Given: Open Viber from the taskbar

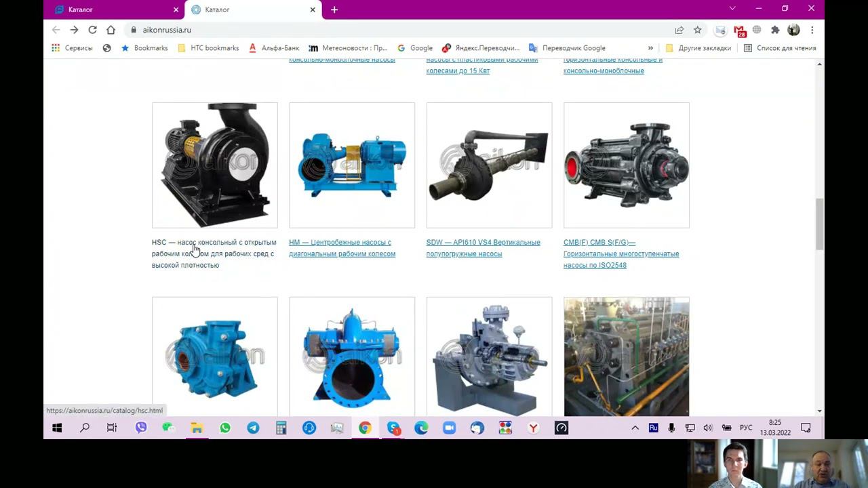Looking at the screenshot, I should (x=141, y=428).
